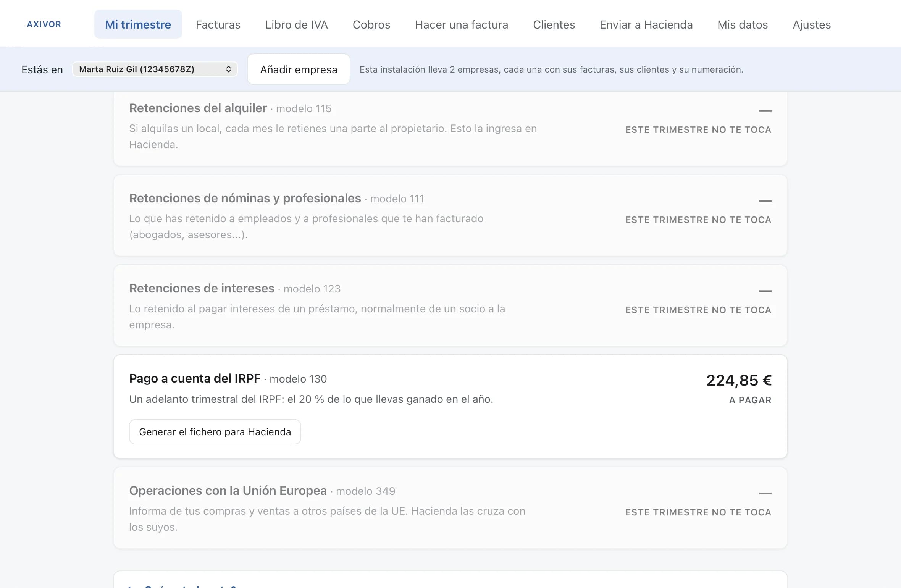The height and width of the screenshot is (588, 901).
Task: Click the 'Lo retenido al pagar intereses' description
Action: tap(317, 317)
